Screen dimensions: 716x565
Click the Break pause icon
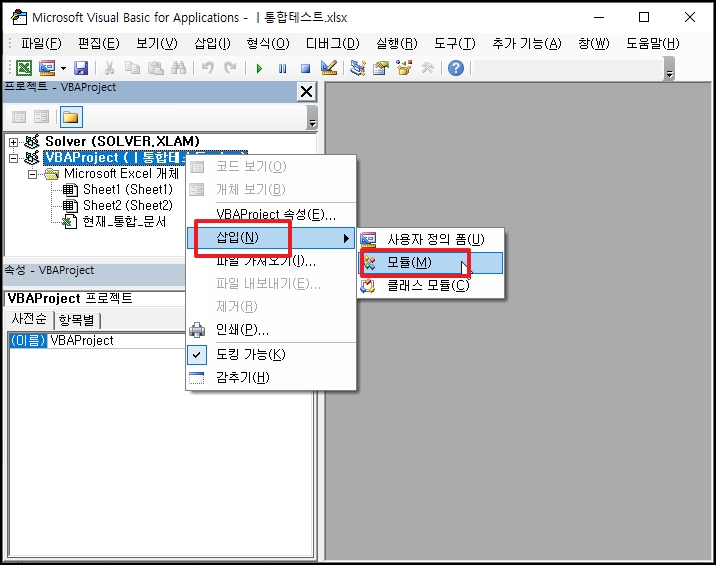tap(283, 69)
